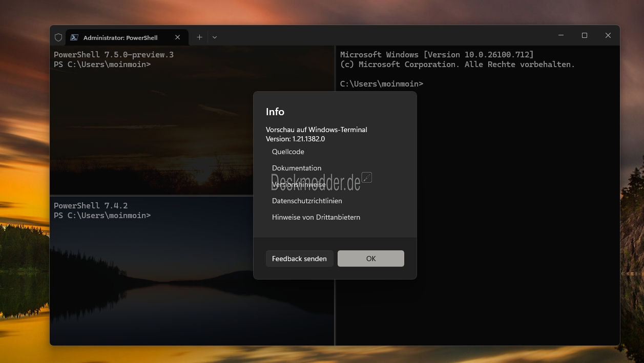Open the Versionshinweise link

(299, 184)
